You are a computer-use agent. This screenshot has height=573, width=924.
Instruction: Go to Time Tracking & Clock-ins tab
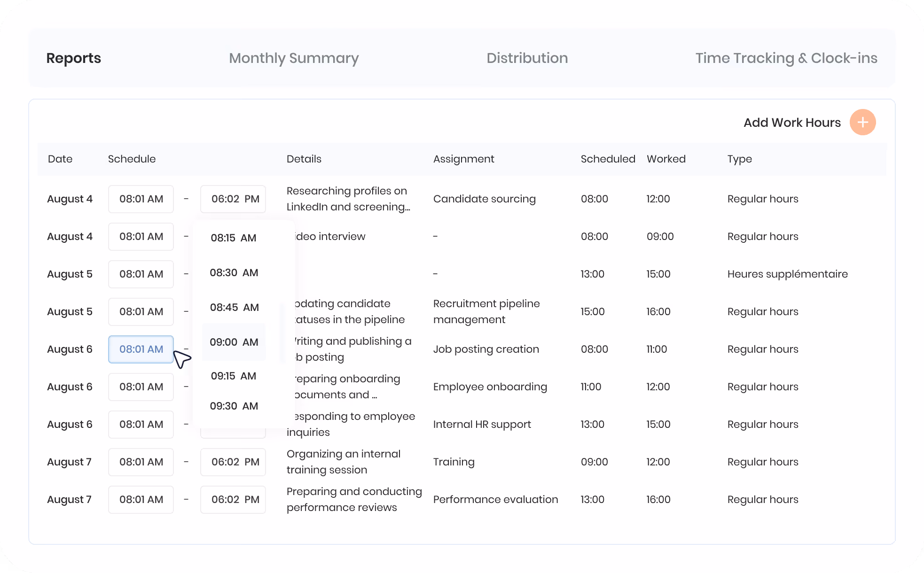point(786,58)
